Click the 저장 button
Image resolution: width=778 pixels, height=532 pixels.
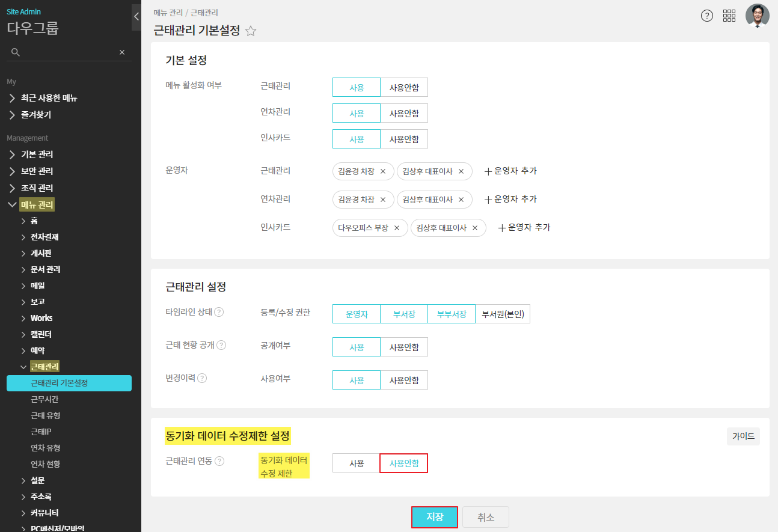(434, 517)
